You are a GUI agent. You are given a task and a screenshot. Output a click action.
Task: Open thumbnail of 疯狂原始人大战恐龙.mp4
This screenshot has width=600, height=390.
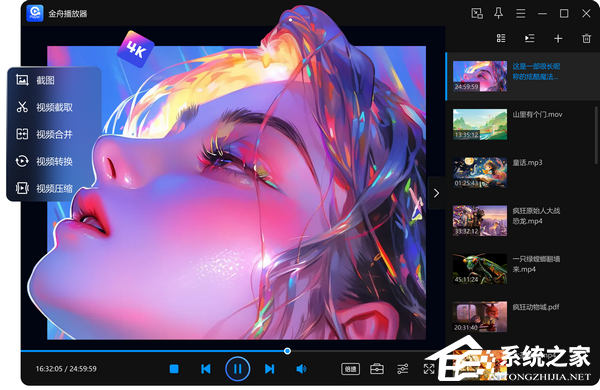[x=480, y=220]
